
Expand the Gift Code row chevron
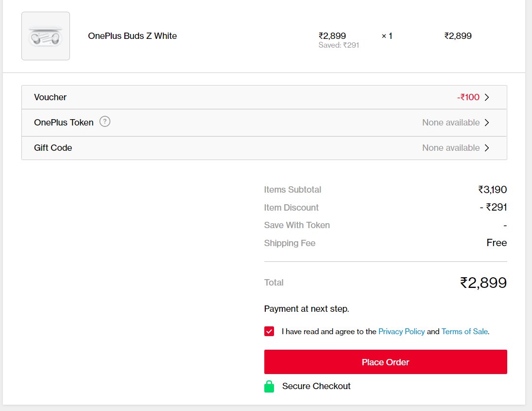487,148
